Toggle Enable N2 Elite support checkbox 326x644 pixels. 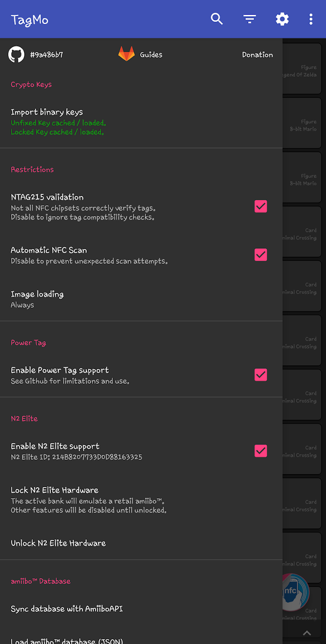click(x=261, y=451)
